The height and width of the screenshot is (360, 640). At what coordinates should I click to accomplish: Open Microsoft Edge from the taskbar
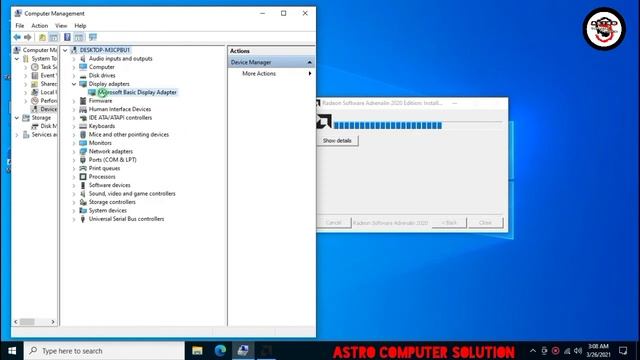coord(220,351)
